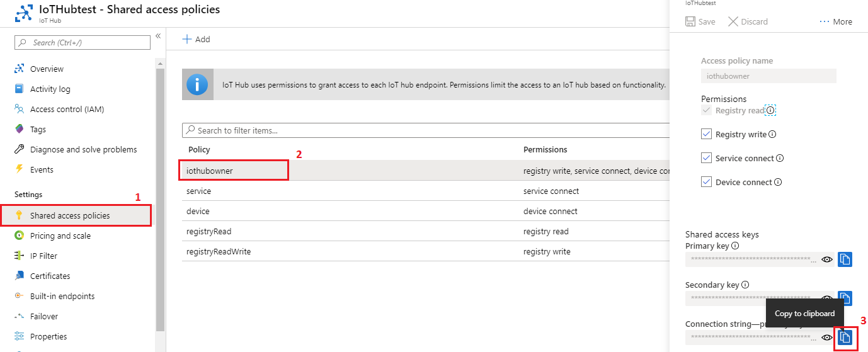Click the key Shared access policies icon

tap(19, 215)
